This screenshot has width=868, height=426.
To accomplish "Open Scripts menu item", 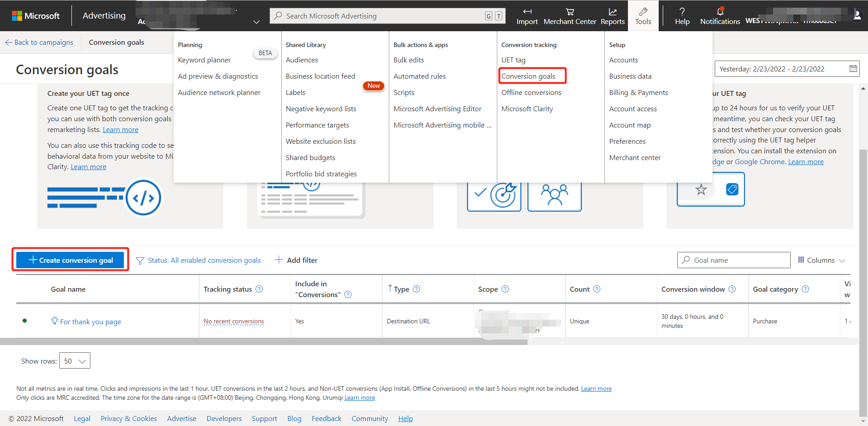I will (x=404, y=92).
